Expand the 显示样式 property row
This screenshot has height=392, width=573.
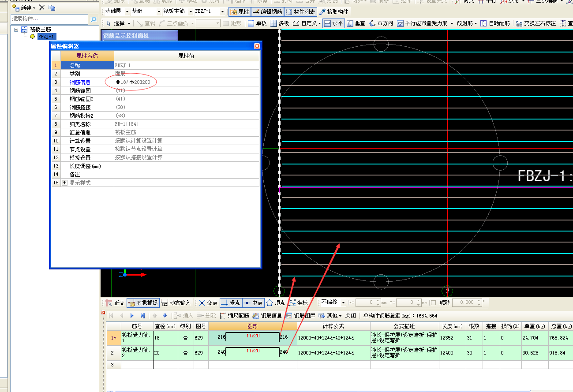pos(64,183)
